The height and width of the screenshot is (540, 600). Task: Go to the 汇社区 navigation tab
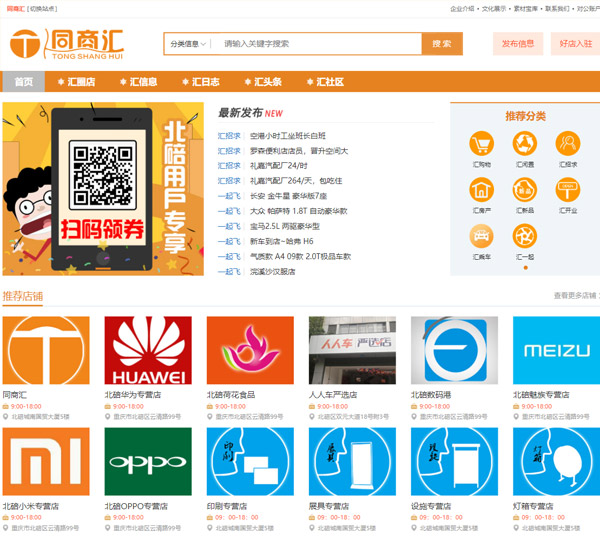click(x=326, y=82)
